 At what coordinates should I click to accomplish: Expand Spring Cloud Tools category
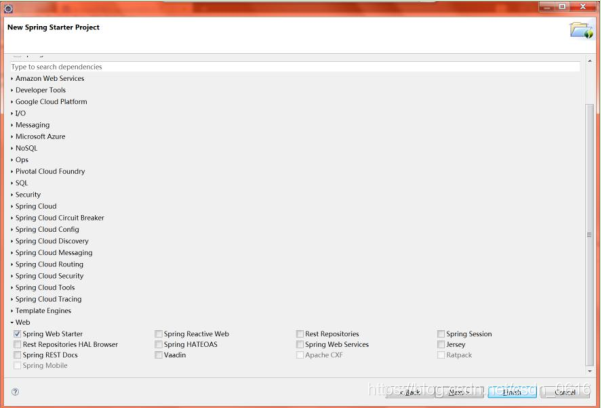(12, 288)
